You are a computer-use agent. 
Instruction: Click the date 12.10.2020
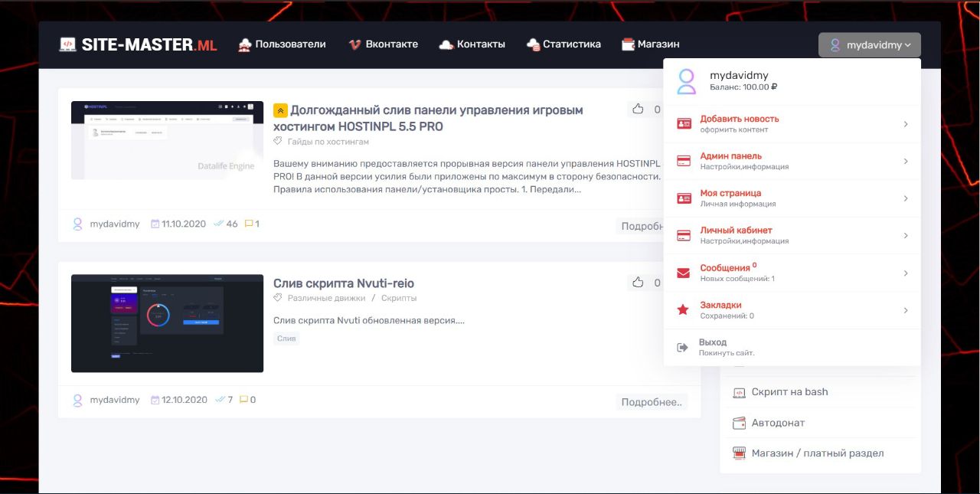pyautogui.click(x=184, y=400)
